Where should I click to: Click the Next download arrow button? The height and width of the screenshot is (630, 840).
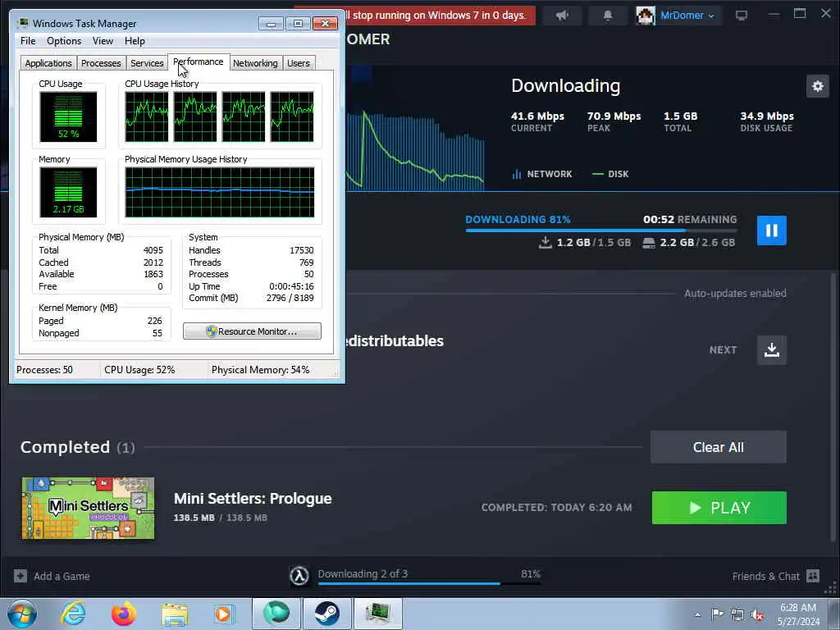771,349
